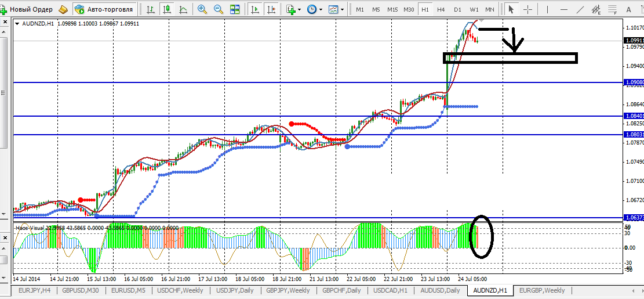Select the M15 timeframe button
The height and width of the screenshot is (299, 644).
pyautogui.click(x=392, y=9)
